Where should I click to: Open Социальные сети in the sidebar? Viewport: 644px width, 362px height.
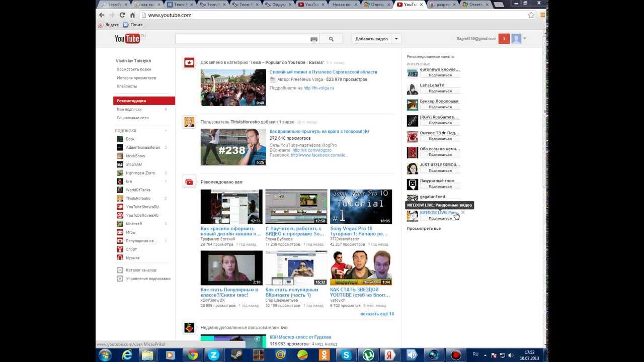click(x=133, y=118)
